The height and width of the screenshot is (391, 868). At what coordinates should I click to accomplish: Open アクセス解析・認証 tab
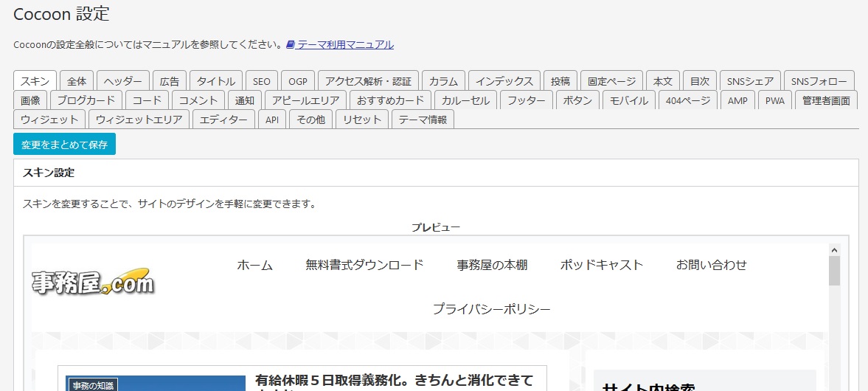pyautogui.click(x=368, y=81)
